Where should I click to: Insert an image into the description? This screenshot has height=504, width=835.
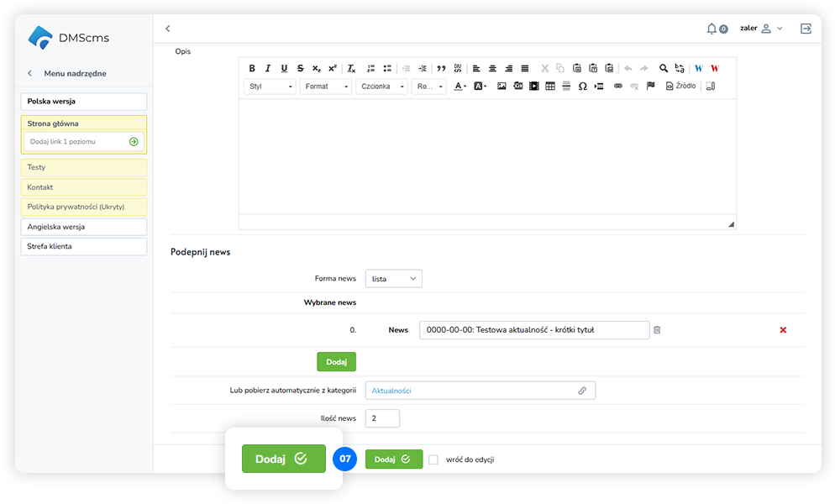[x=502, y=87]
